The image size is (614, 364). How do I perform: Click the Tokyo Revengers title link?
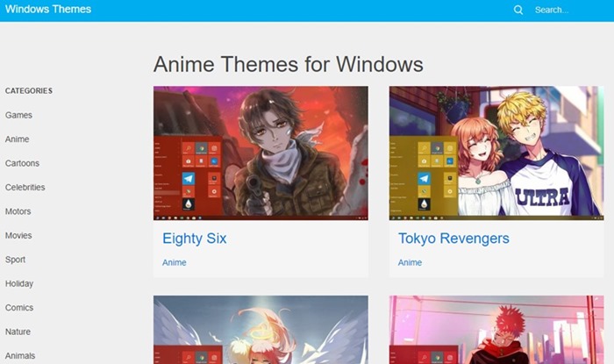453,239
